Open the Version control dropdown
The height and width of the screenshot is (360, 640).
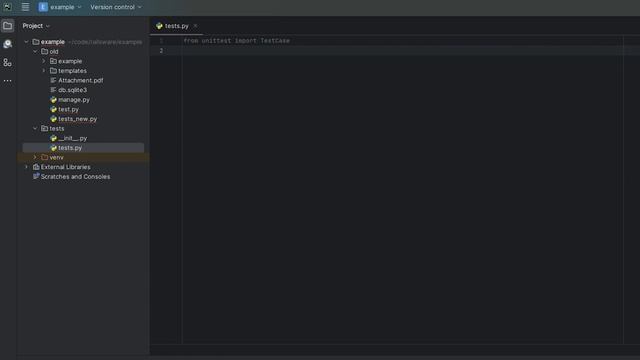tap(116, 7)
